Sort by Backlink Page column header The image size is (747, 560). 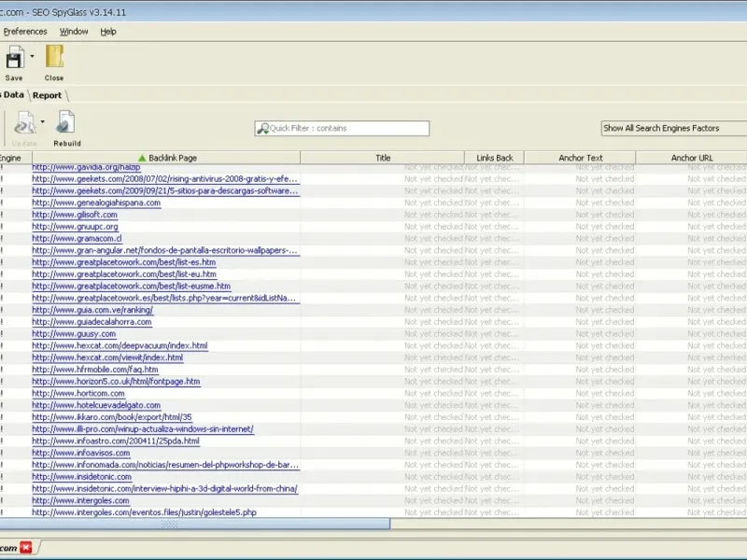pyautogui.click(x=166, y=158)
